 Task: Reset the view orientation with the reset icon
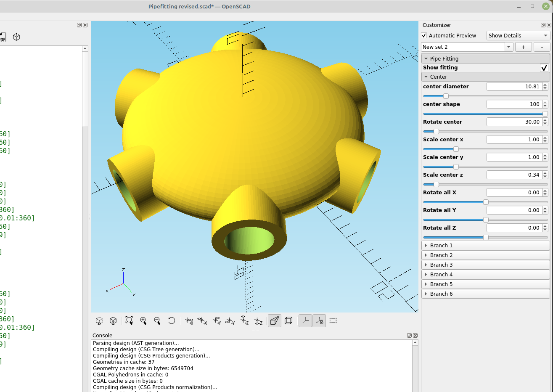coord(172,320)
